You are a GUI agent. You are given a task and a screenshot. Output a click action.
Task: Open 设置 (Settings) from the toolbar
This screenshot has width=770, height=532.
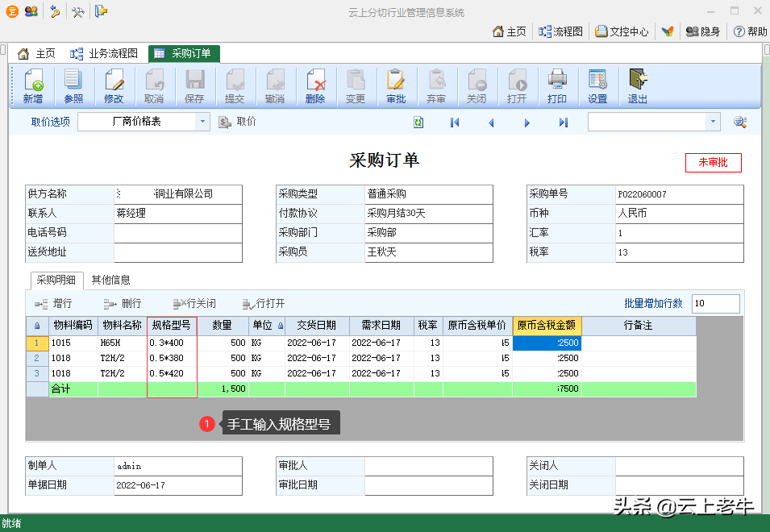(x=597, y=86)
